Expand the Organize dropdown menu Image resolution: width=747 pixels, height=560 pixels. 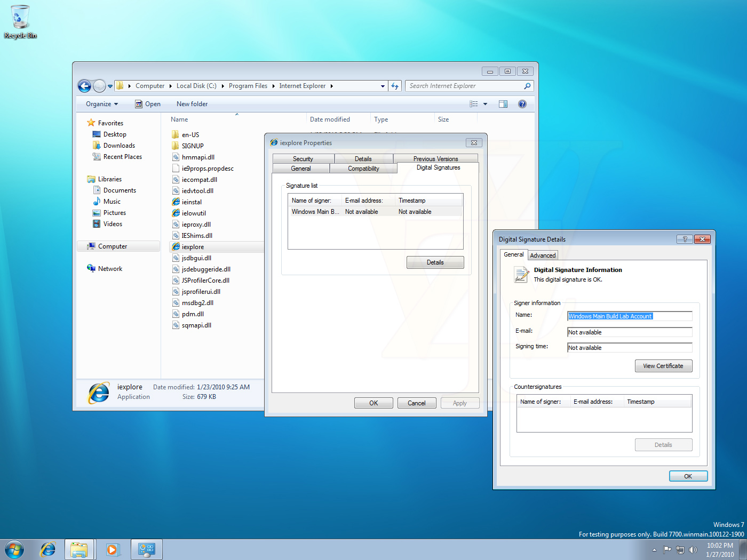[x=102, y=104]
